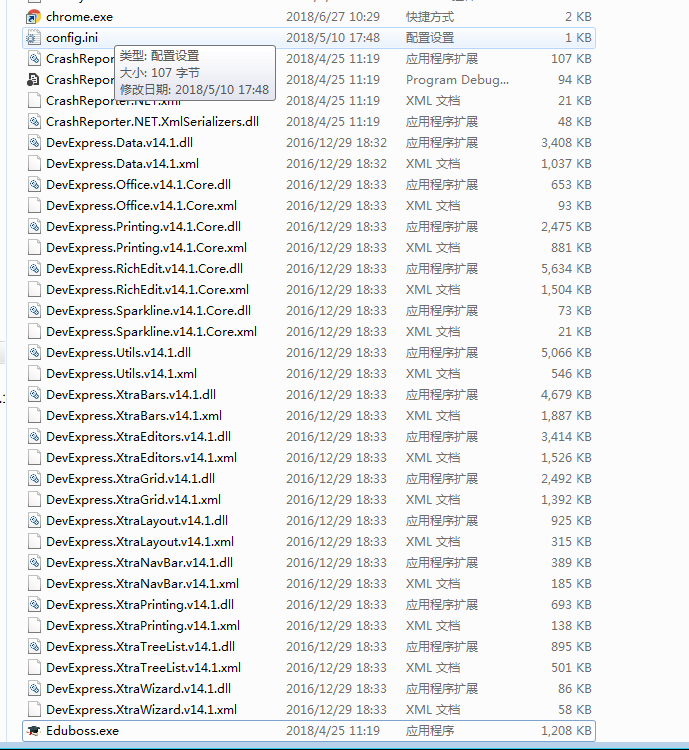This screenshot has height=750, width=689.
Task: Click the DevExpress.RichEdit.v14.1.Core.xml document icon
Action: coord(33,290)
